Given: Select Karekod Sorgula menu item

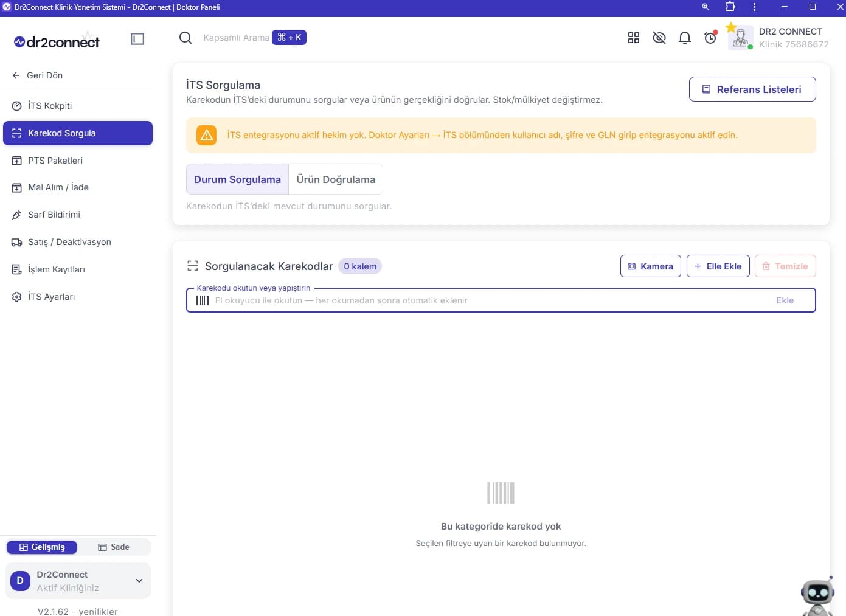Looking at the screenshot, I should 78,133.
